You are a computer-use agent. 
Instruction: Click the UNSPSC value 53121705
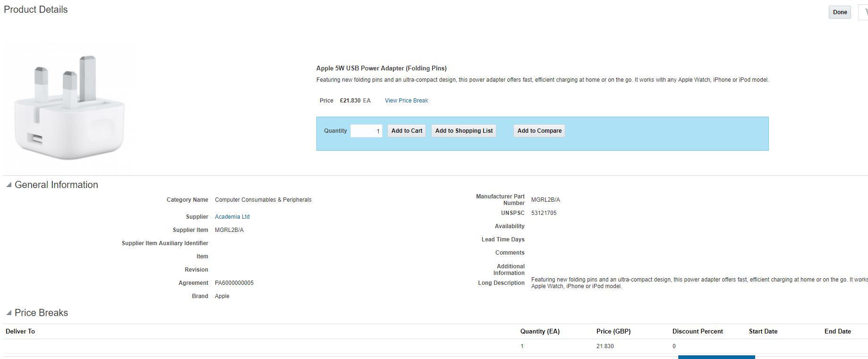coord(544,213)
